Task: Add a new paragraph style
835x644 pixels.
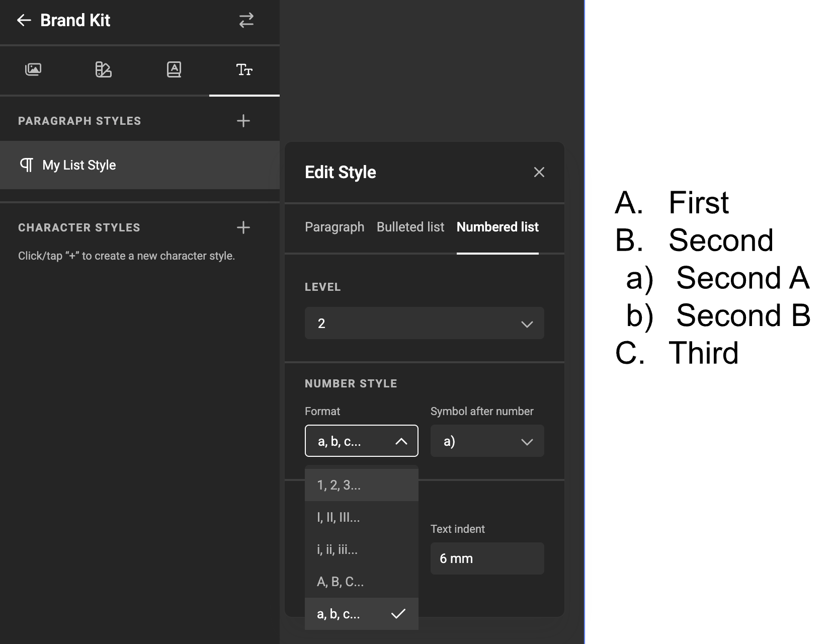Action: [x=243, y=121]
